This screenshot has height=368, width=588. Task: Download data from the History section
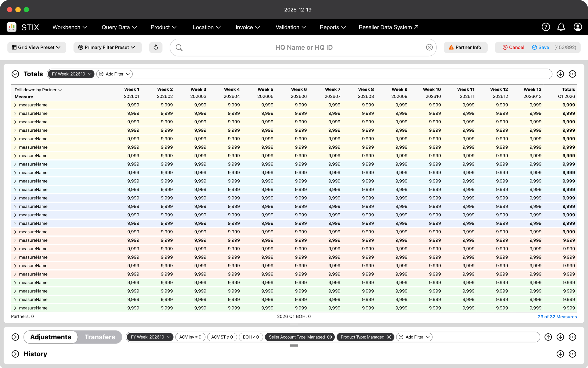click(560, 354)
